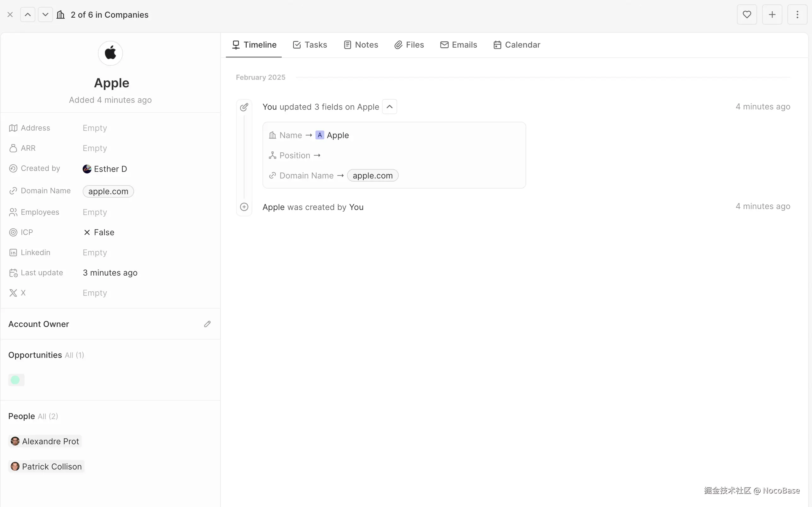Click the plus button in top bar

pos(772,15)
